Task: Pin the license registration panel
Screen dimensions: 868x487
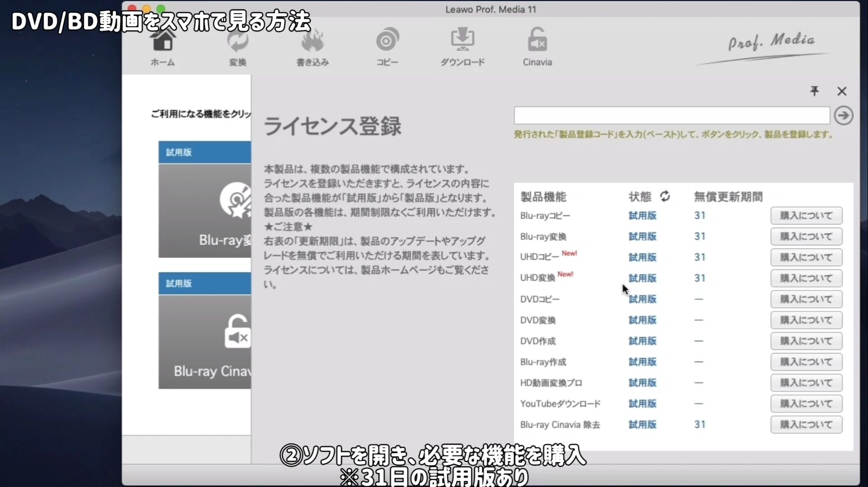Action: (x=814, y=91)
